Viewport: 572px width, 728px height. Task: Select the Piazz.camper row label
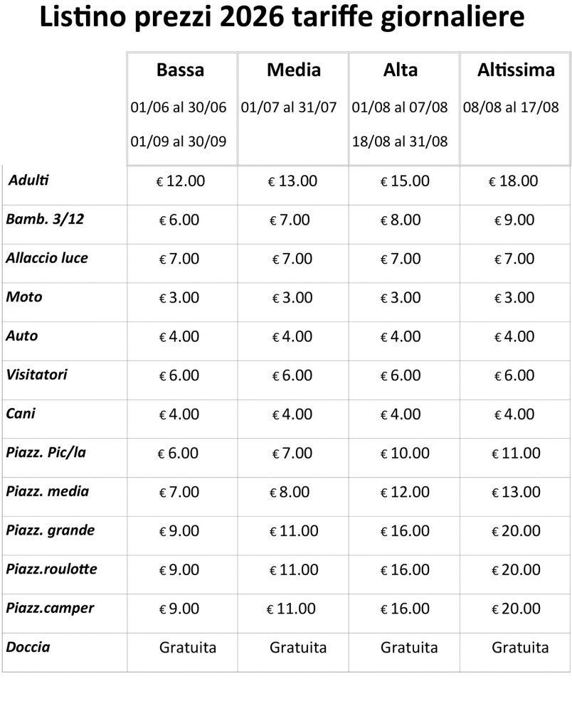click(x=50, y=609)
